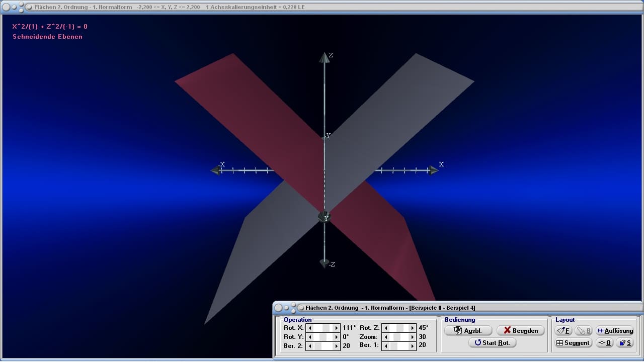Screen dimensions: 644x362
Task: Click the Rot. X slider thumb
Action: (x=326, y=328)
